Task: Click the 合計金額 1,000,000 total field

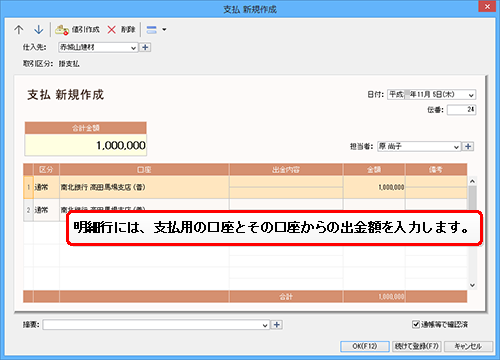Action: tap(86, 145)
